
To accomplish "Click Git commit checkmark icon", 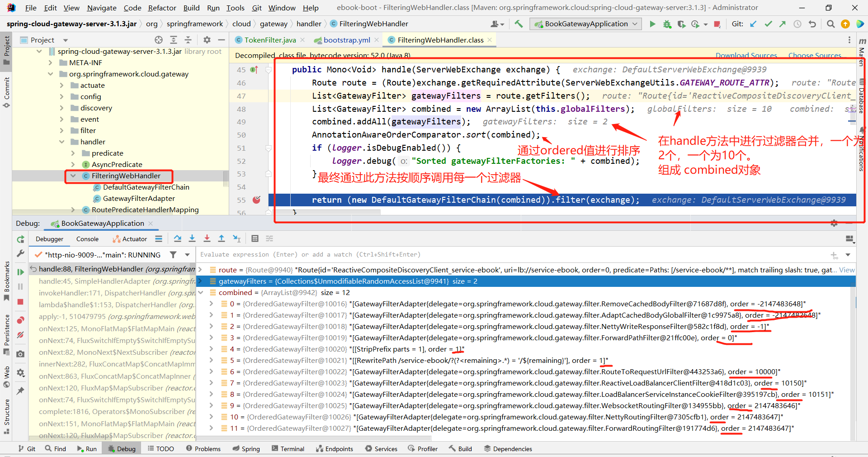I will click(768, 24).
